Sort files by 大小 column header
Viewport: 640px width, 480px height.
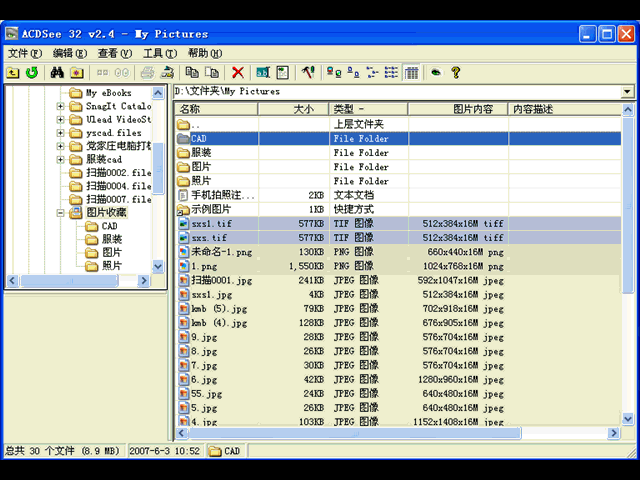coord(302,109)
